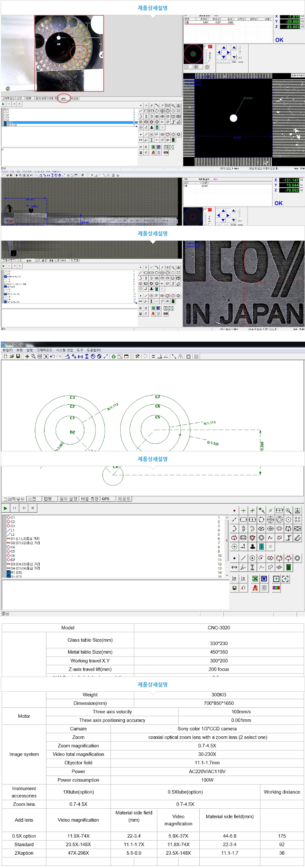The image size is (305, 868).
Task: Click the New file icon in WM-CNC toolbar
Action: [5, 356]
